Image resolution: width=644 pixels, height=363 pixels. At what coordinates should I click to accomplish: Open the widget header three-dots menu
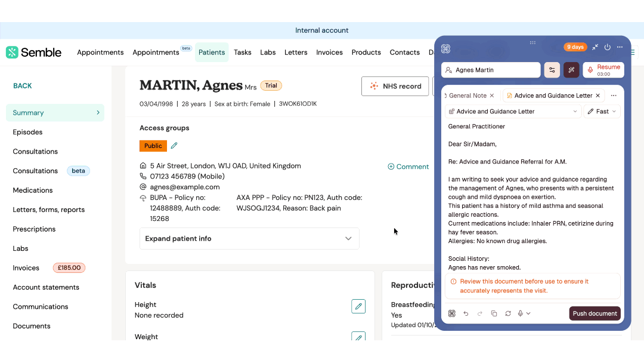coord(620,47)
